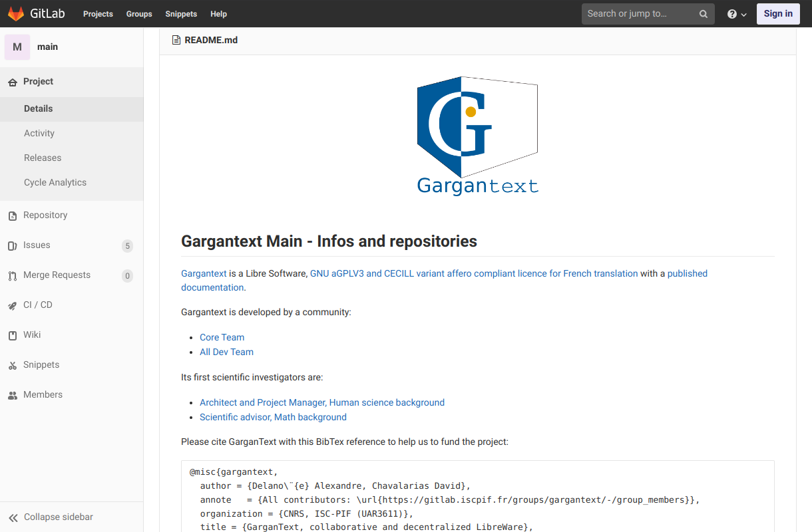Image resolution: width=812 pixels, height=532 pixels.
Task: Open the Projects menu in navbar
Action: click(98, 14)
